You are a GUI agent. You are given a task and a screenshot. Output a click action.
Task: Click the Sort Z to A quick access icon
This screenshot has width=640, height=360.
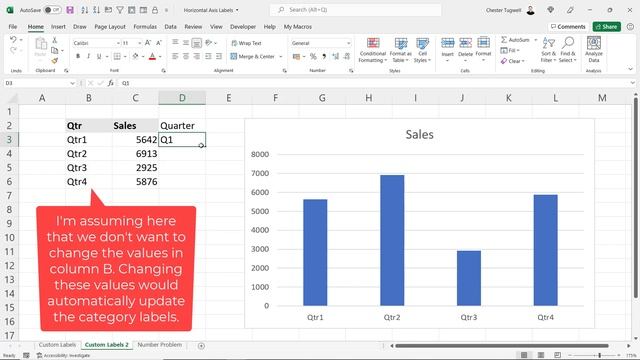coord(96,10)
